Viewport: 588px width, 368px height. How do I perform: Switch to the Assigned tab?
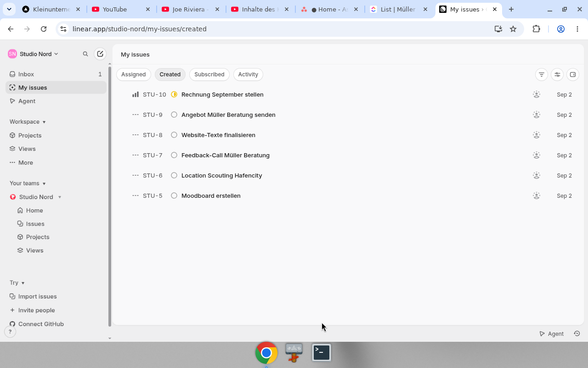(134, 75)
